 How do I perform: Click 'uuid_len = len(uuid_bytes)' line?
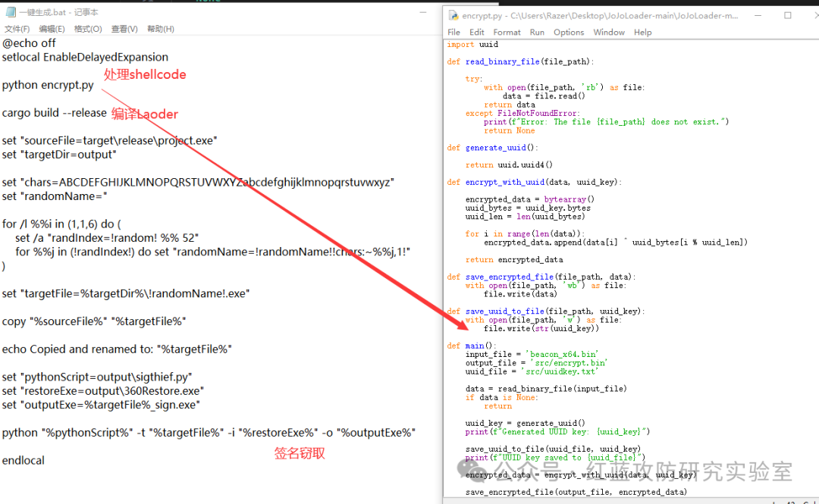(525, 217)
